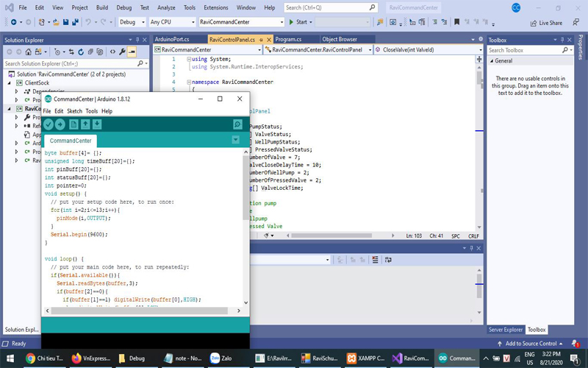Click the bookmark icon in the toolbar

click(x=456, y=22)
